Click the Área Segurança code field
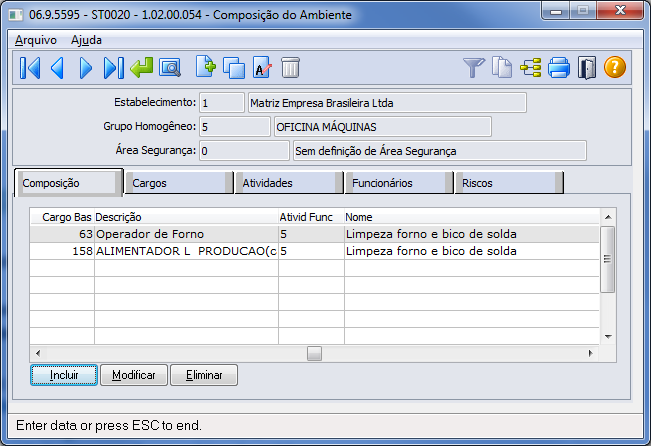This screenshot has width=651, height=446. (x=244, y=151)
